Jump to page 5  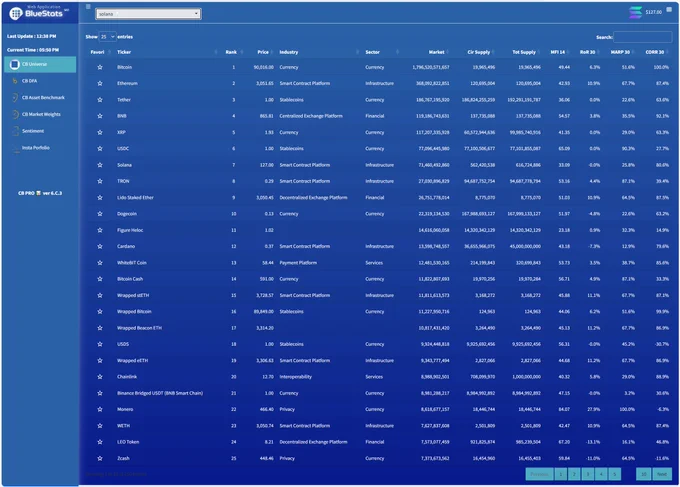coord(615,474)
